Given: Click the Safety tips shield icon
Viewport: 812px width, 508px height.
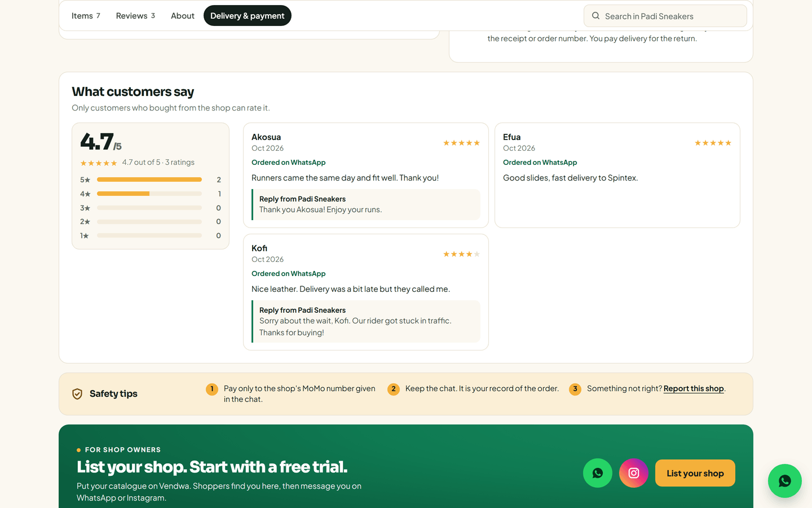Looking at the screenshot, I should point(77,394).
